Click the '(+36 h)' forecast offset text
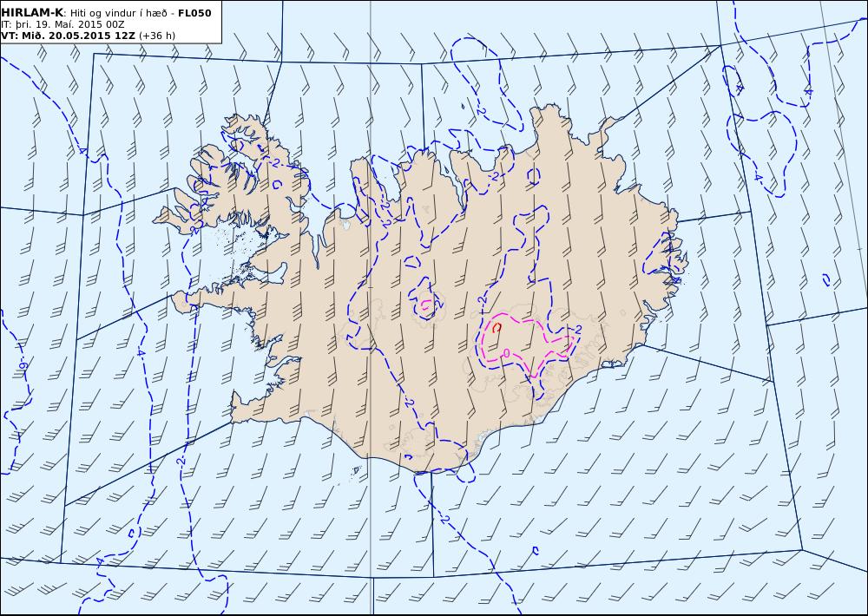 click(x=156, y=36)
